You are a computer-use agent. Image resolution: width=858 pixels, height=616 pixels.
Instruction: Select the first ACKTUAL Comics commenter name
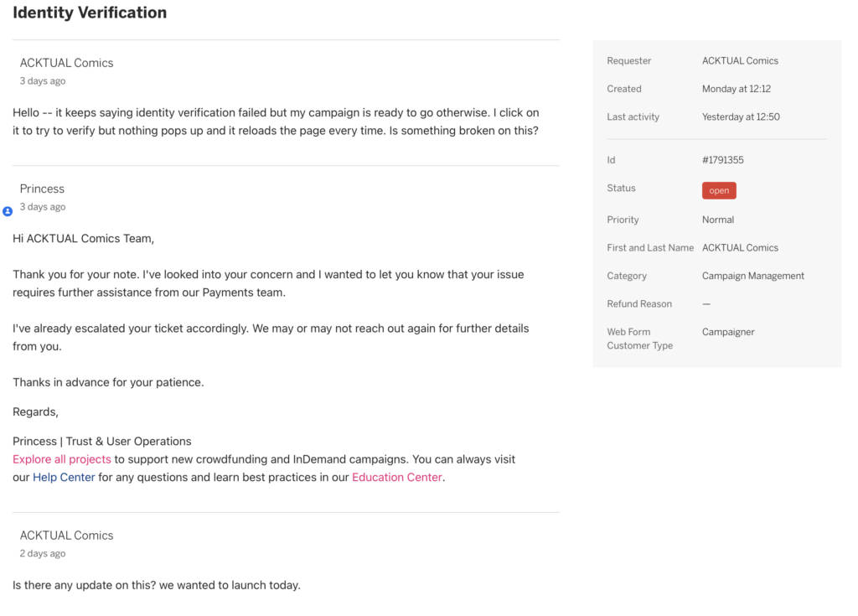point(67,63)
